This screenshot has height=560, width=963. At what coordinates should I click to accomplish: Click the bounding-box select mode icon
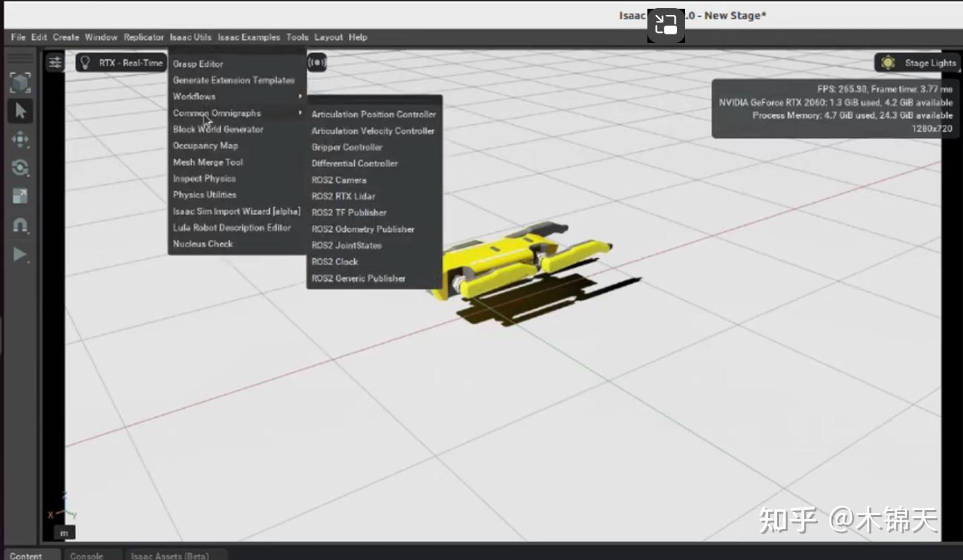click(20, 82)
